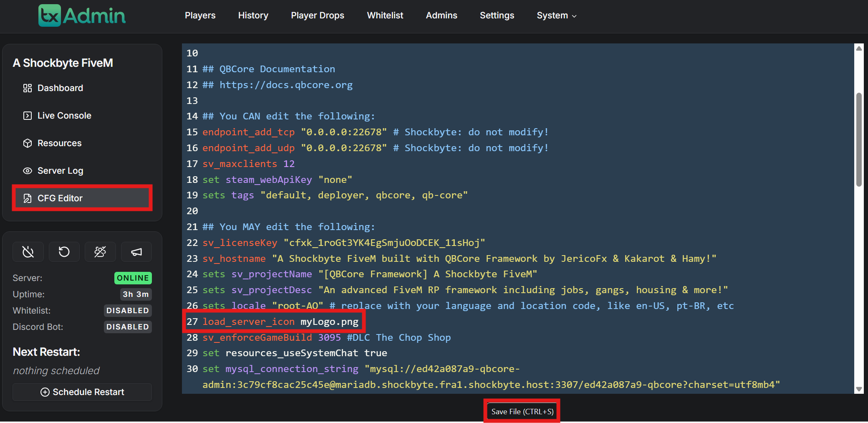This screenshot has height=423, width=868.
Task: Click the kick all players icon
Action: tap(100, 252)
